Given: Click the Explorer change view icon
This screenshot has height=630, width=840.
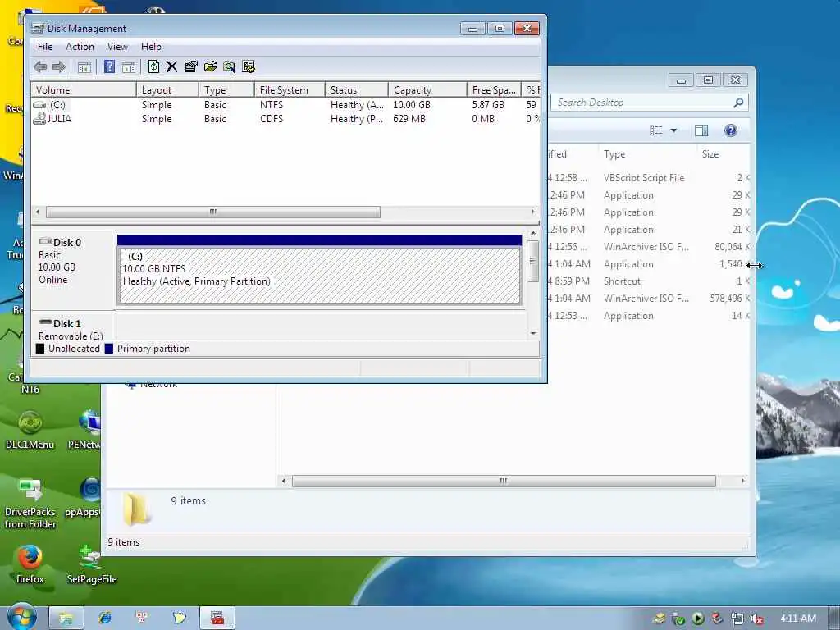Looking at the screenshot, I should point(655,130).
